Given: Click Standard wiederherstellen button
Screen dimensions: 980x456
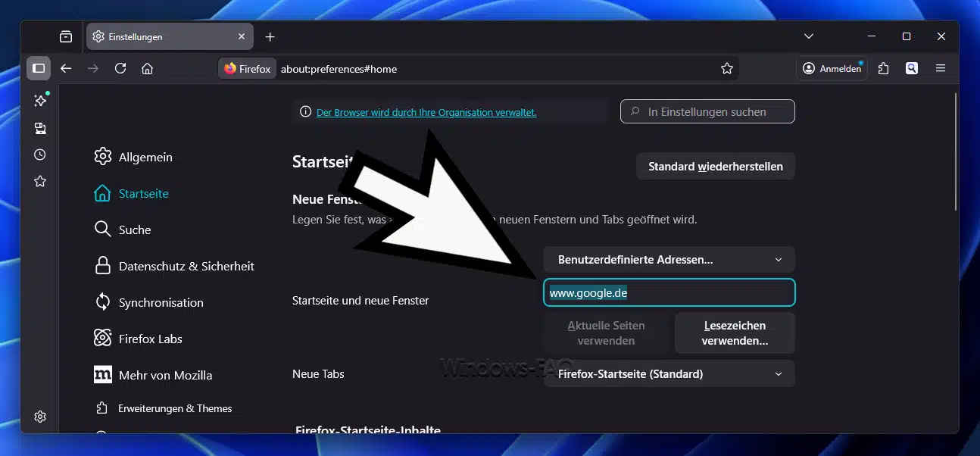Looking at the screenshot, I should [715, 166].
